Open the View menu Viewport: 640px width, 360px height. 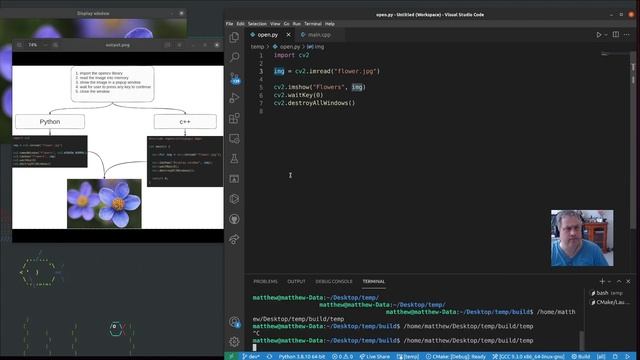pyautogui.click(x=275, y=24)
